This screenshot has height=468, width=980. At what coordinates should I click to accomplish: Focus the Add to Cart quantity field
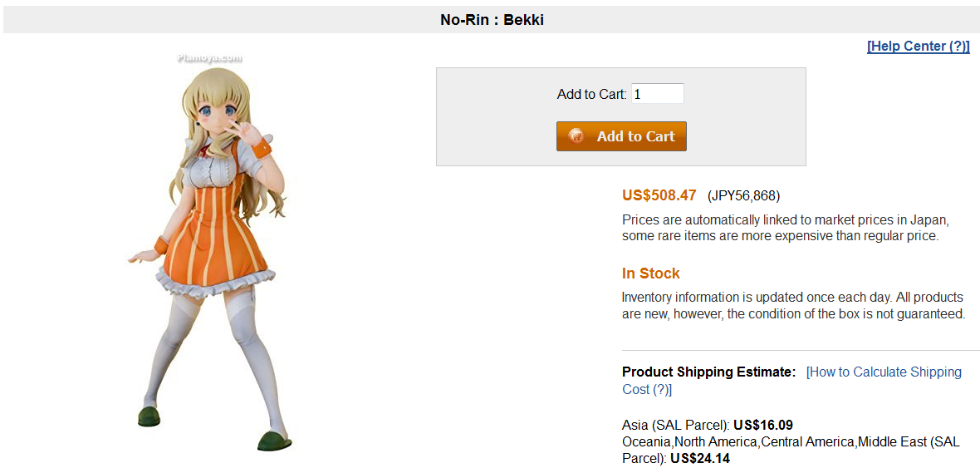click(657, 94)
